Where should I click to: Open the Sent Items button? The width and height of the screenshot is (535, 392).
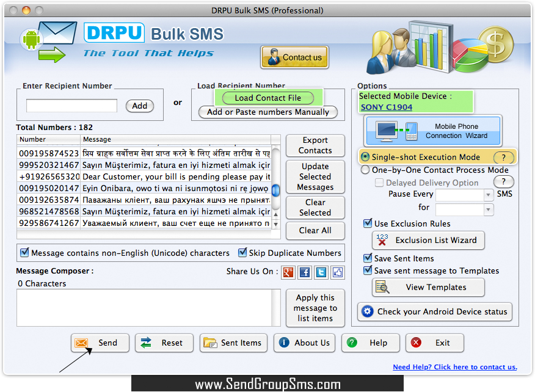(233, 343)
